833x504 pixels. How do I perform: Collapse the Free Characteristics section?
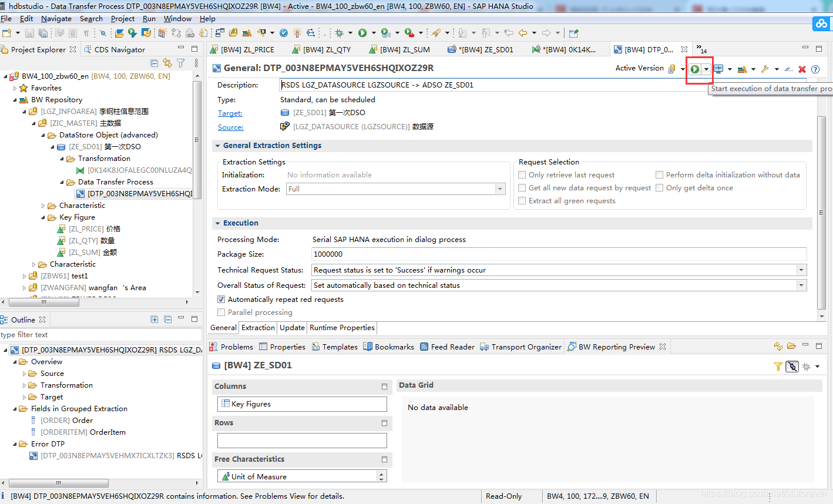click(x=385, y=459)
